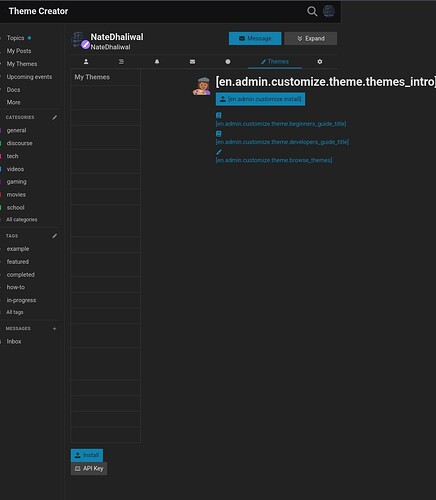436x500 pixels.
Task: Open My Themes sidebar link
Action: (x=22, y=64)
